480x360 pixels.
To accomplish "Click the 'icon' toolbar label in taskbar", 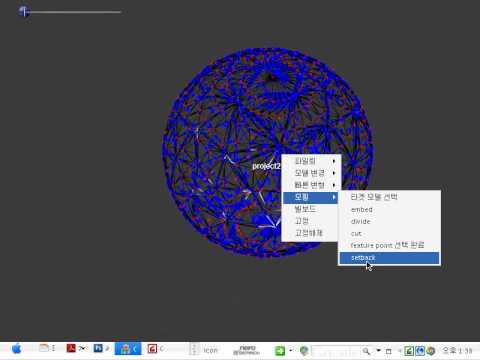I will [x=210, y=350].
